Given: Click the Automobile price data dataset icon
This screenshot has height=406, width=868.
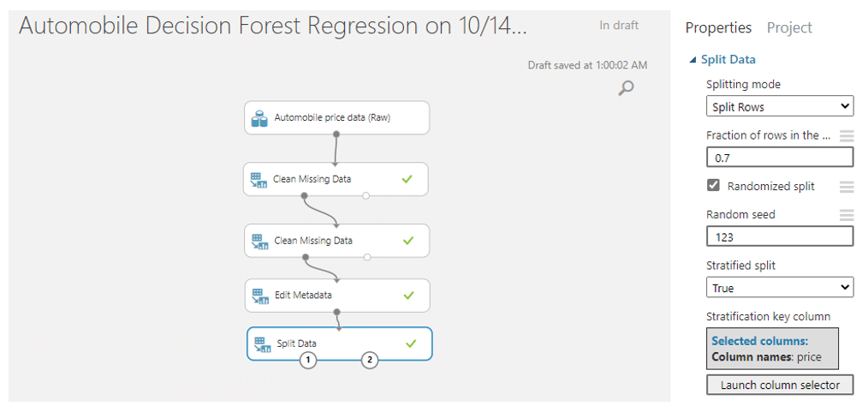Looking at the screenshot, I should [259, 118].
